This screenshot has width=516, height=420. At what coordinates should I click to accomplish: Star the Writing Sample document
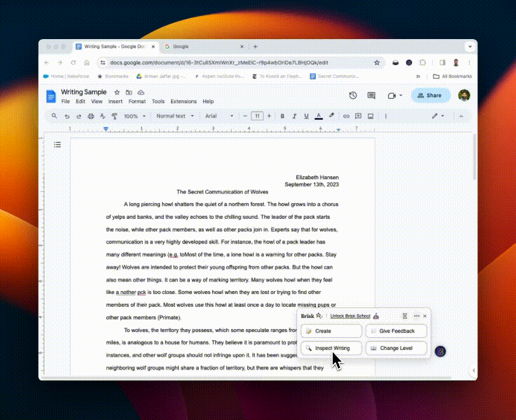pyautogui.click(x=117, y=92)
